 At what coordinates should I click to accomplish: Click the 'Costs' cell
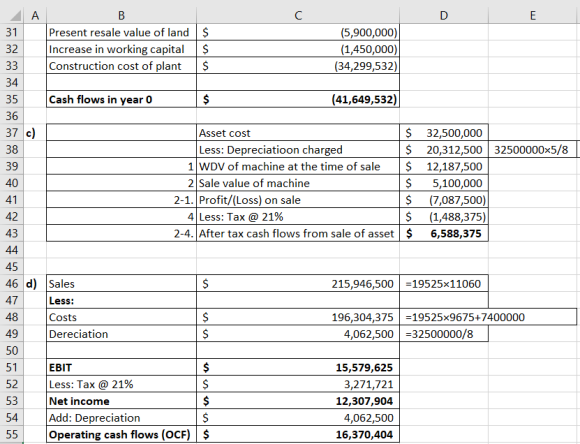[x=121, y=317]
